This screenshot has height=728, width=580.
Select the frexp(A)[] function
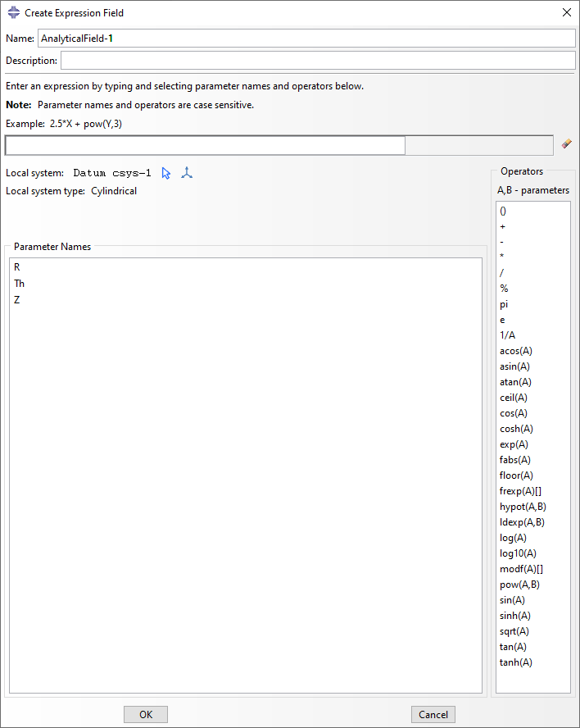click(x=520, y=491)
